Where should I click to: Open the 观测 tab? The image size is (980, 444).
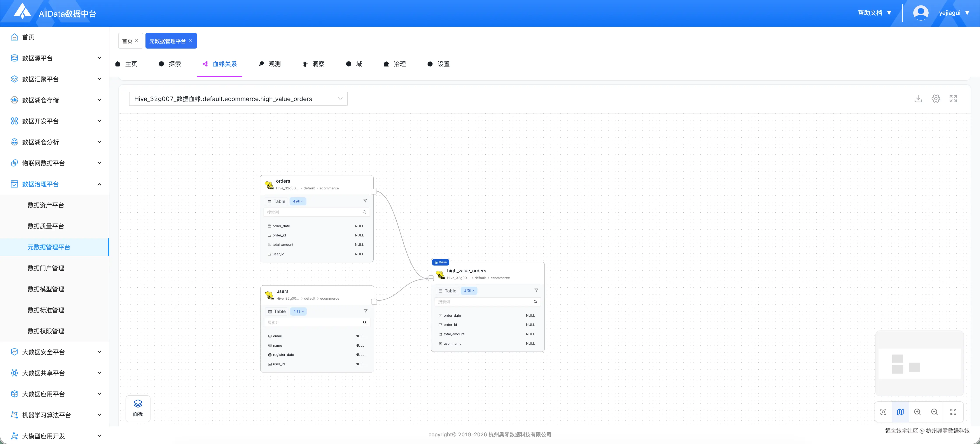pyautogui.click(x=270, y=64)
